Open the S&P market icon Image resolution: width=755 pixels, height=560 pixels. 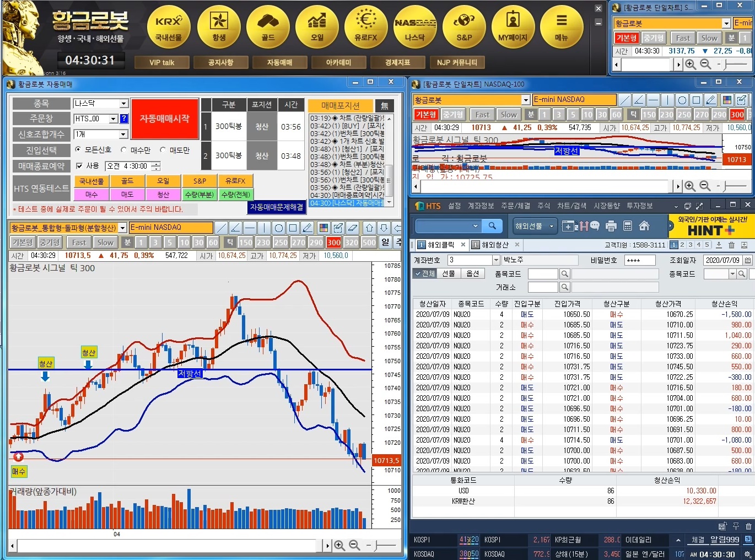pos(464,28)
